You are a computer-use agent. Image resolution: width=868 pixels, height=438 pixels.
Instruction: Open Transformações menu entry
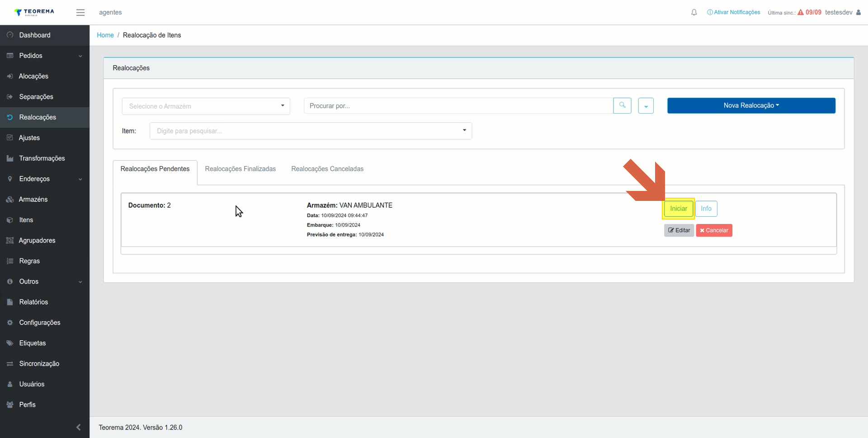[x=45, y=158]
